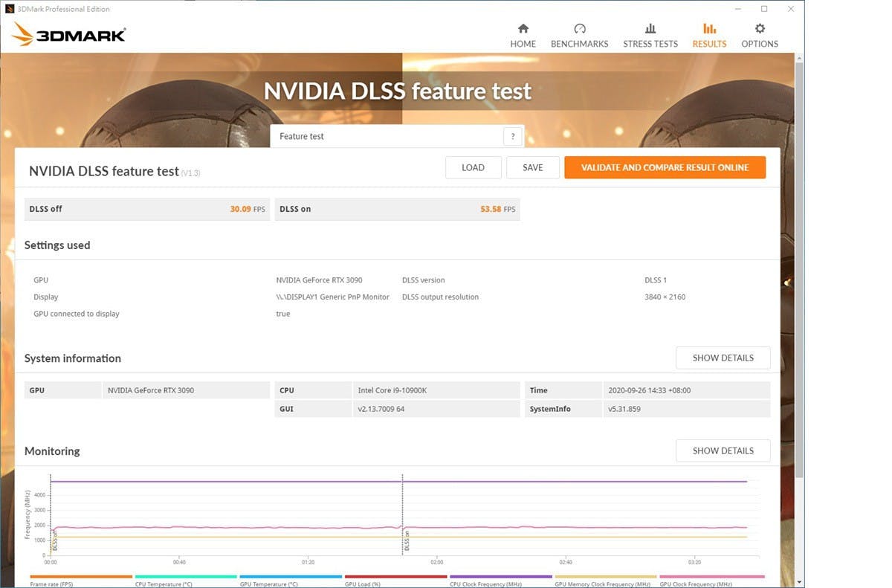Click the 2020-09-26 14:33 time value
This screenshot has height=588, width=892.
[x=651, y=390]
